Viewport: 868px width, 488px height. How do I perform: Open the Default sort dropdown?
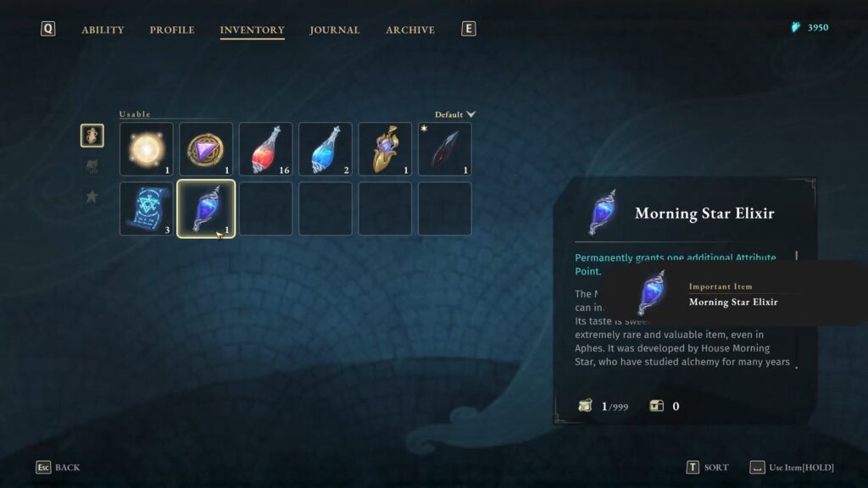tap(455, 114)
